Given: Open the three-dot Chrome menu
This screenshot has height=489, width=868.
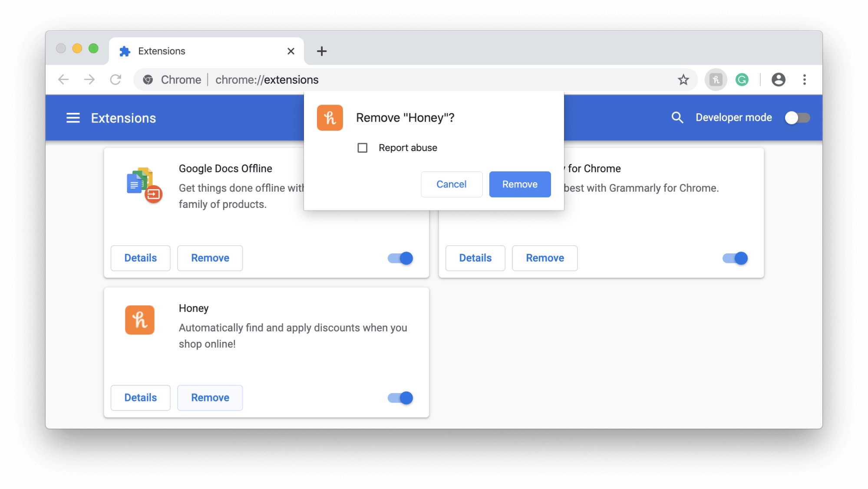Looking at the screenshot, I should pos(804,80).
